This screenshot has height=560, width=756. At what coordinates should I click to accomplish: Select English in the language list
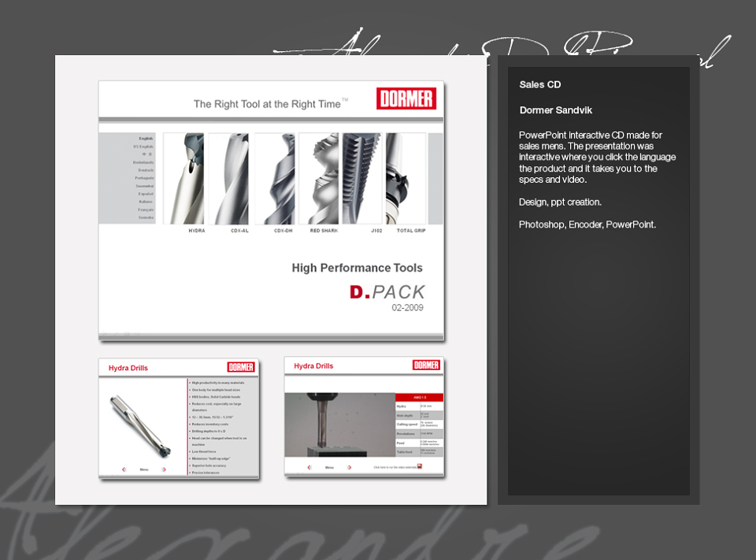[146, 139]
